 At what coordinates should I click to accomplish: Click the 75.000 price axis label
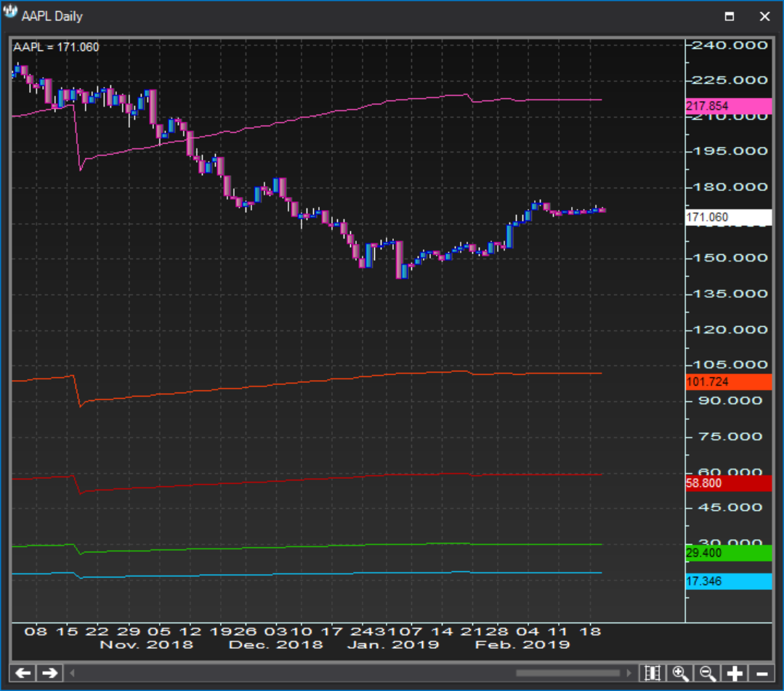point(730,437)
